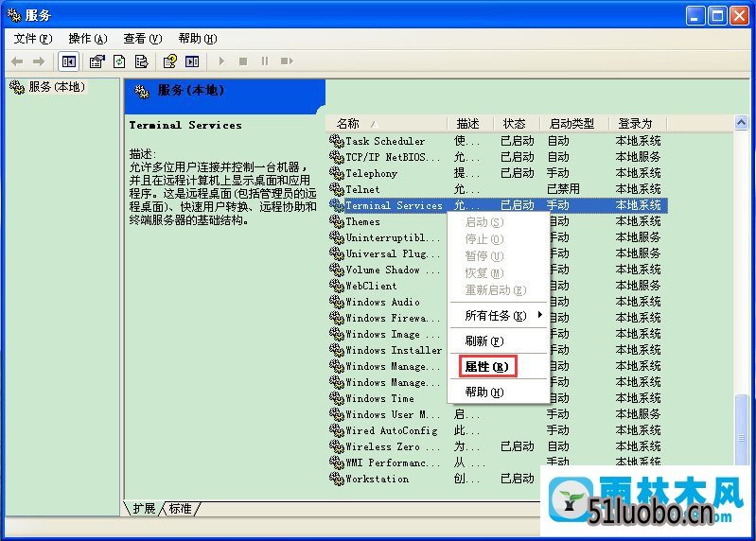Select the Universal Plug service row

click(498, 253)
